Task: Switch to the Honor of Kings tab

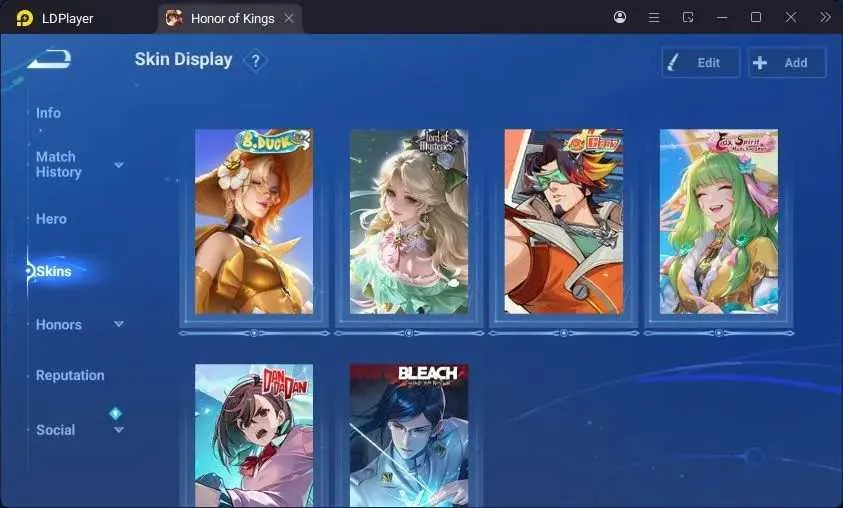Action: pyautogui.click(x=230, y=19)
